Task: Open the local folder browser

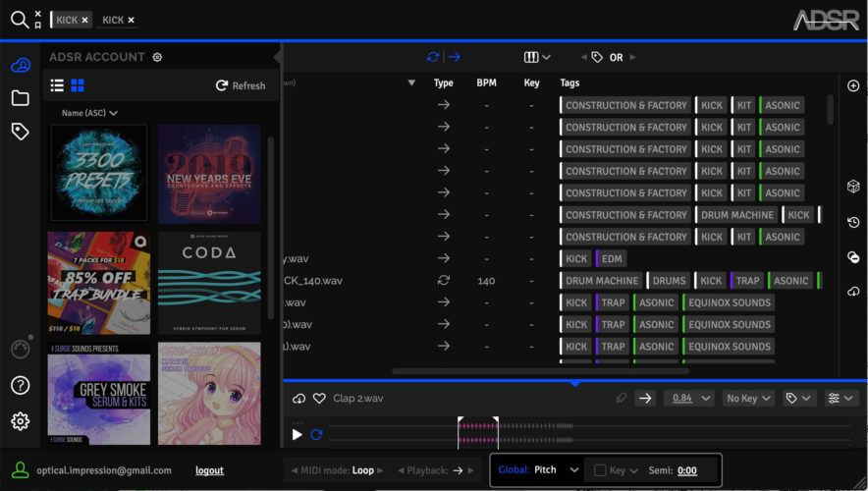Action: tap(20, 98)
